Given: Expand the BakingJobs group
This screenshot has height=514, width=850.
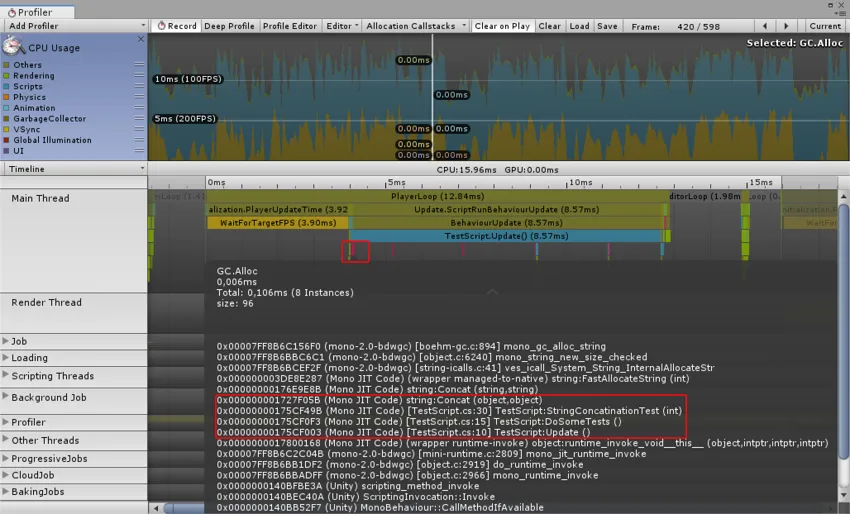Looking at the screenshot, I should pos(5,491).
